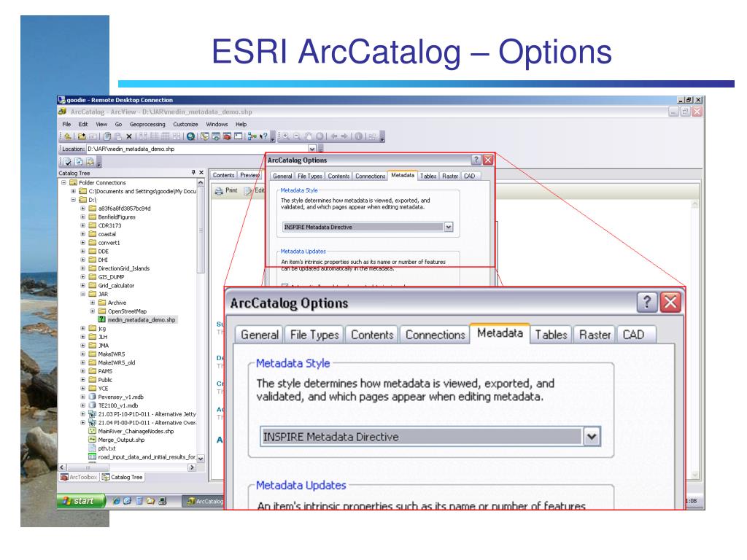Image resolution: width=747 pixels, height=560 pixels.
Task: Click the What's This help pointer icon
Action: coord(263,136)
